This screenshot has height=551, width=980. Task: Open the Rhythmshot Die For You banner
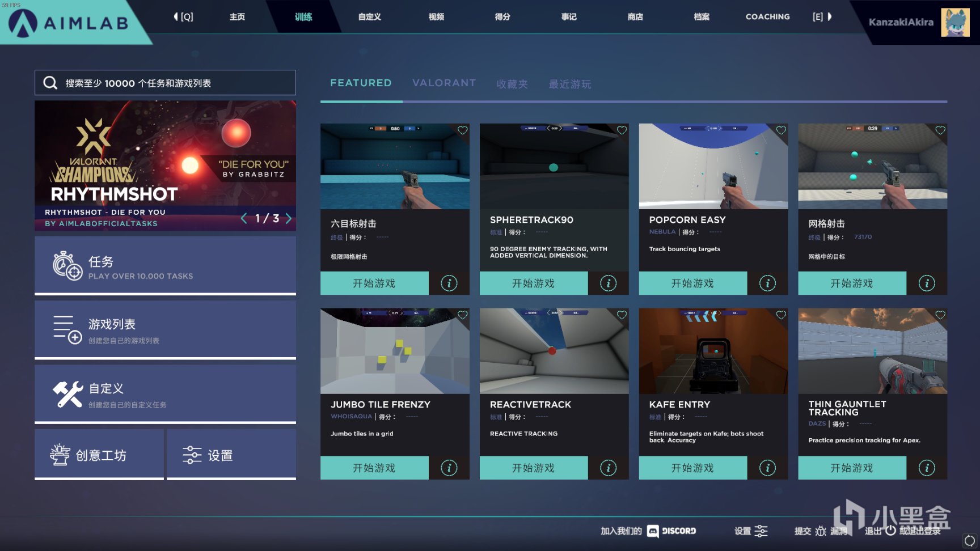(x=165, y=166)
